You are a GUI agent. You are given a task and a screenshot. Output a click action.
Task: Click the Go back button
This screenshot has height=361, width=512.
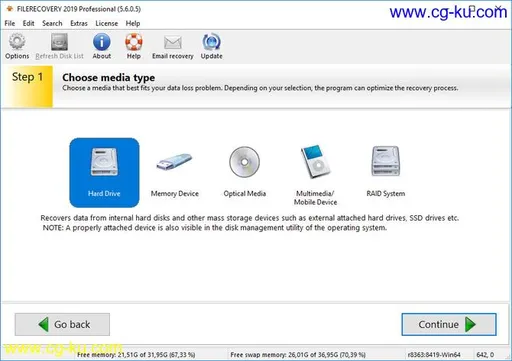pos(62,324)
